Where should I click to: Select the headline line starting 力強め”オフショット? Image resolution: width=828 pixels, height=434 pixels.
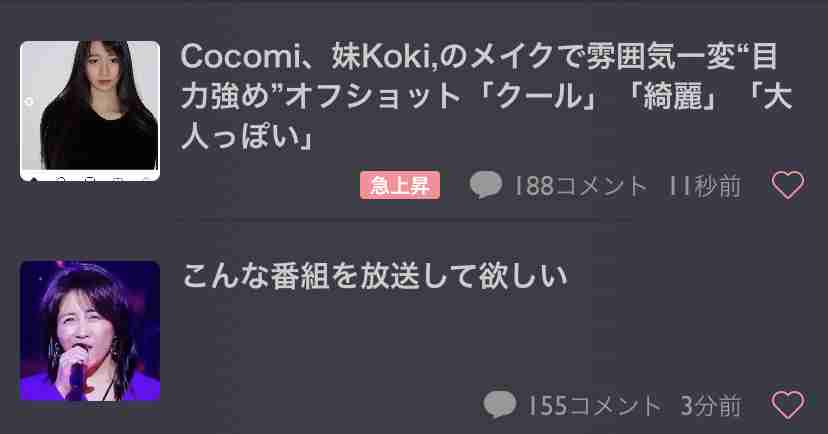tap(486, 97)
